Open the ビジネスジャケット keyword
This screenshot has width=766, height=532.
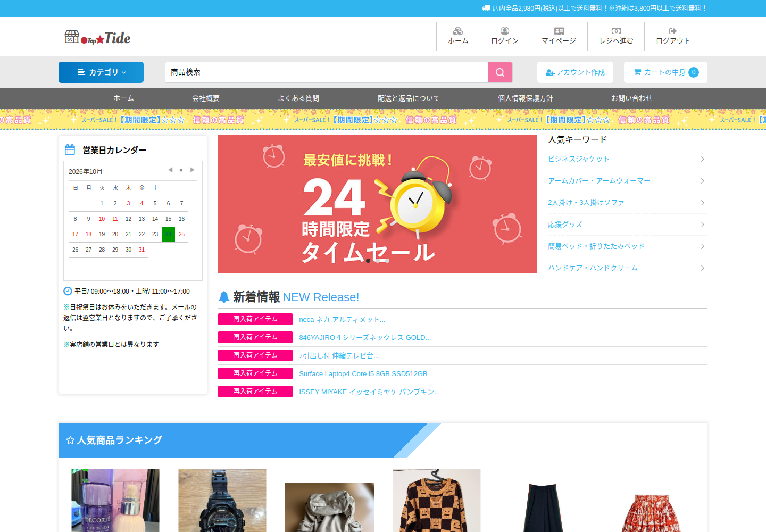(579, 159)
